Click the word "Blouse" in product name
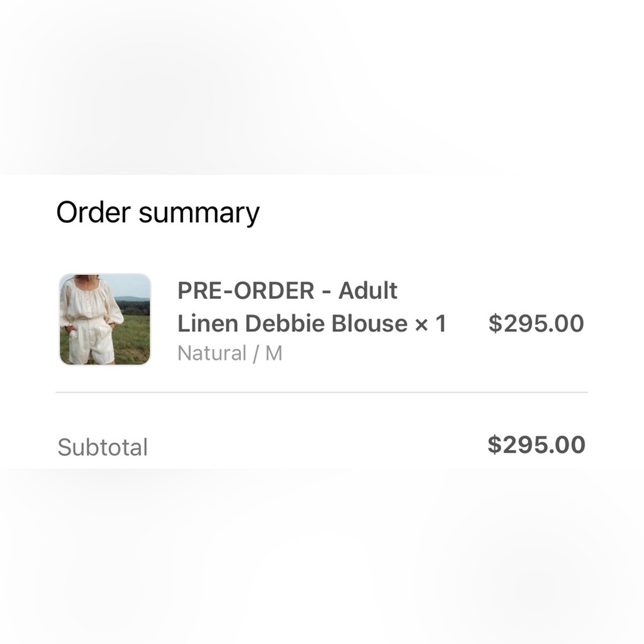Viewport: 644px width, 644px height. 370,323
